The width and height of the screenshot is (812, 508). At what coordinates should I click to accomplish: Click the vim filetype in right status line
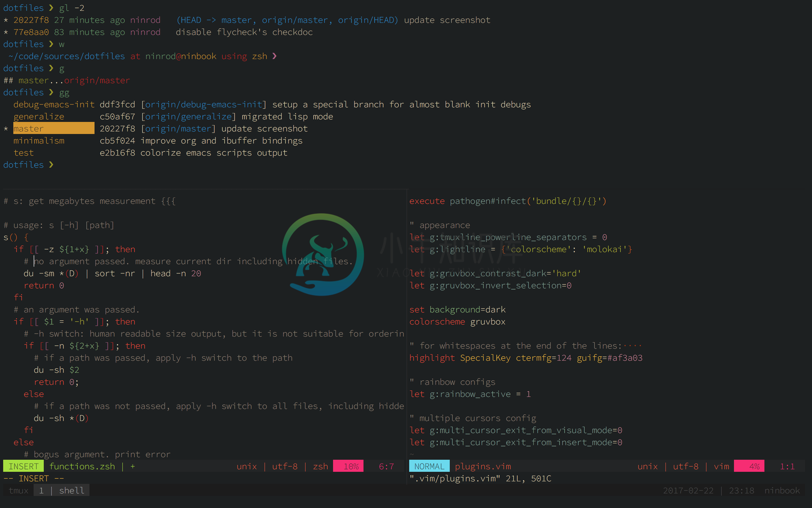(721, 466)
